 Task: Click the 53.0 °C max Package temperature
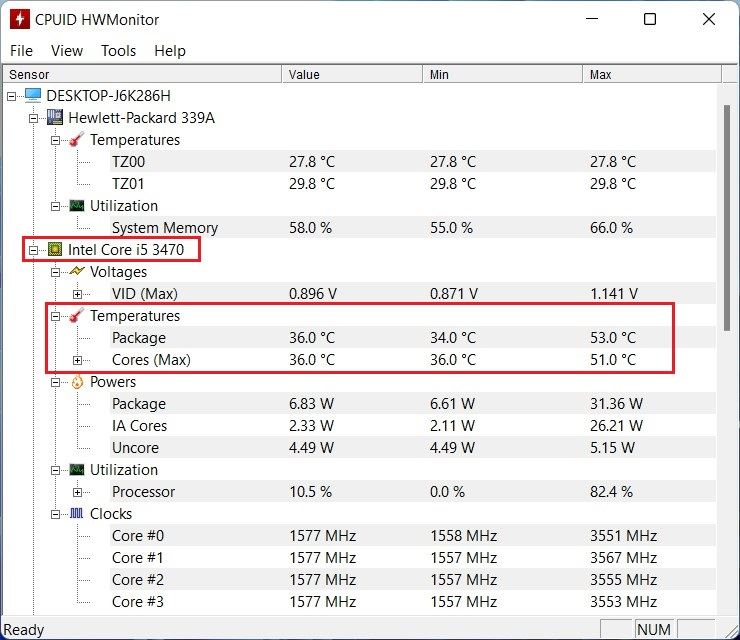point(613,337)
